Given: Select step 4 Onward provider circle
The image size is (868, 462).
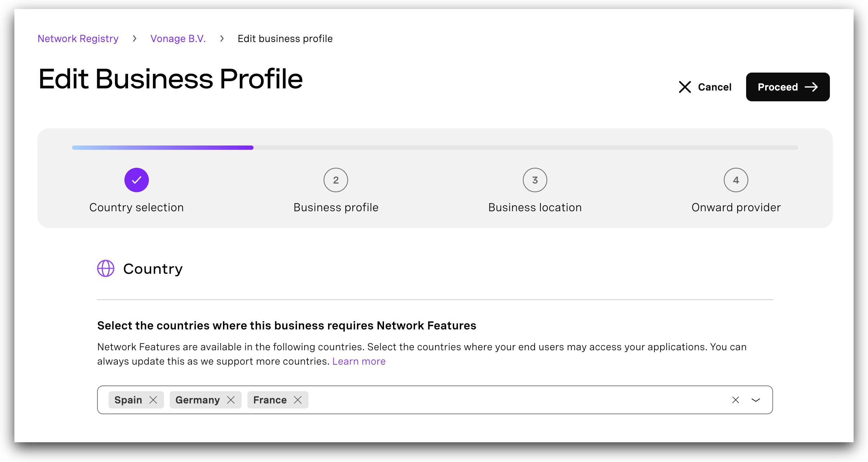Looking at the screenshot, I should 736,180.
